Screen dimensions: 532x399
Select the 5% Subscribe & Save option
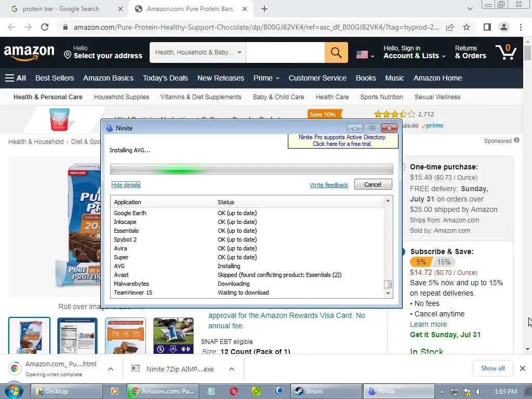pos(421,262)
